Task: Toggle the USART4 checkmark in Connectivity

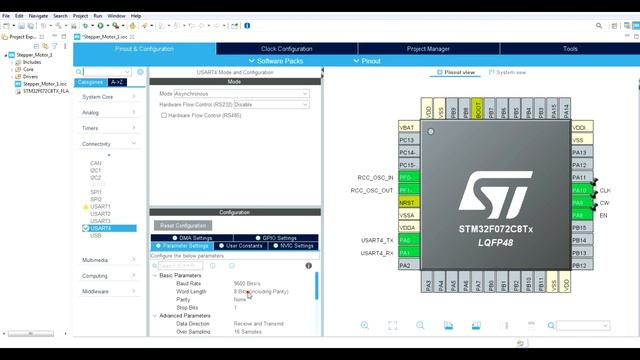Action: [86, 228]
